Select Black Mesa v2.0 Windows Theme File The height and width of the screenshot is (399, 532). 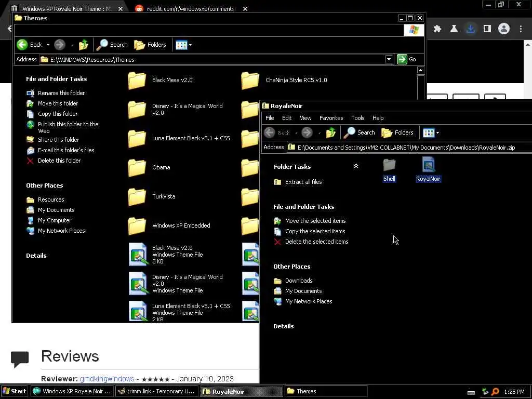(x=166, y=255)
